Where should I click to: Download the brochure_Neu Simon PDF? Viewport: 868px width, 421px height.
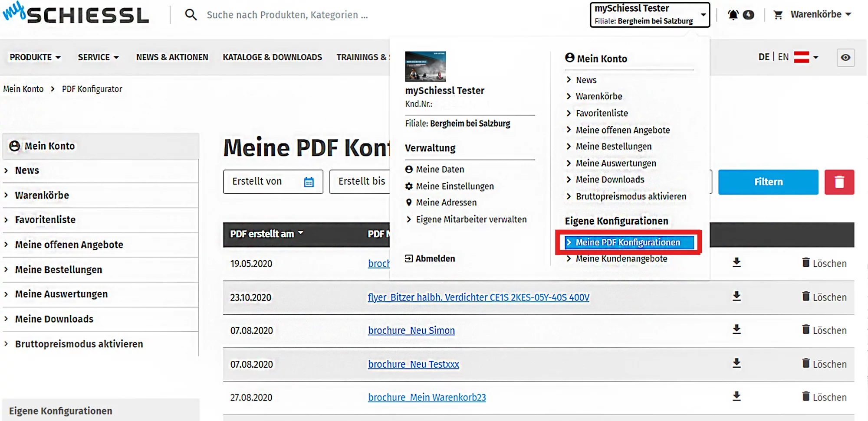coord(736,330)
